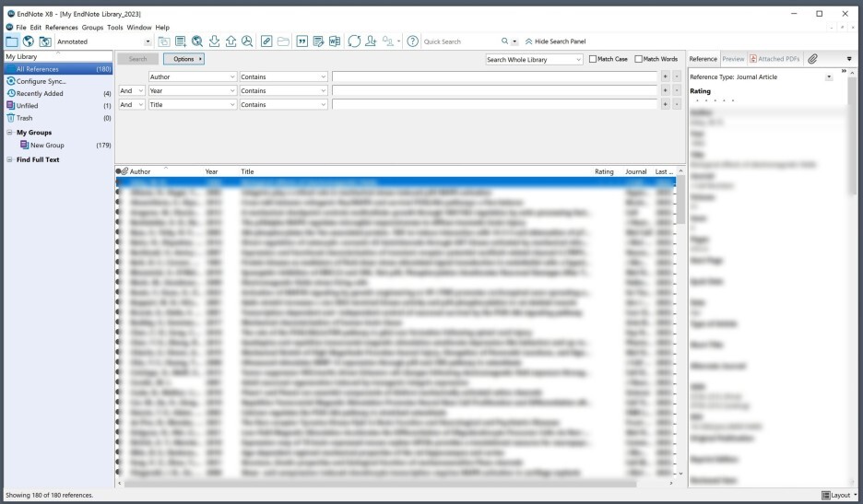
Task: Switch to the Attached PDFs tab
Action: [774, 59]
